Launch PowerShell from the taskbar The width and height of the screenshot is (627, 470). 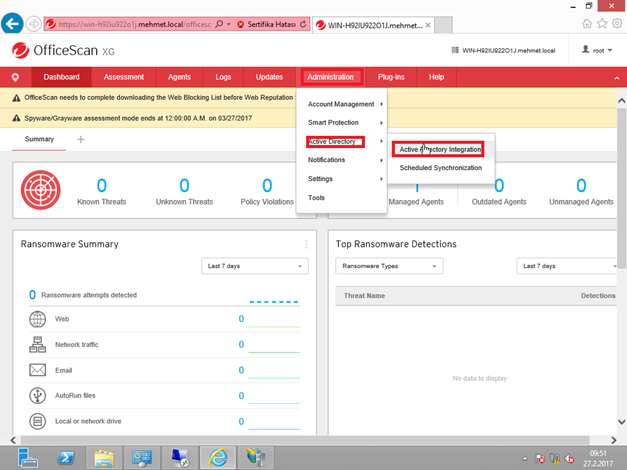[66, 458]
